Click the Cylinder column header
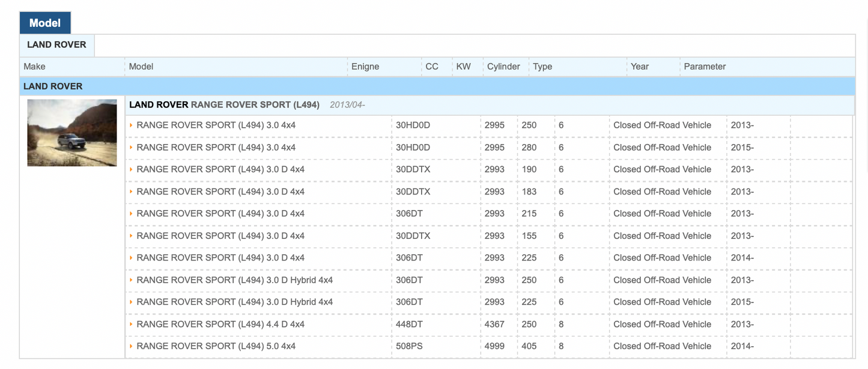The image size is (868, 369). pos(503,67)
